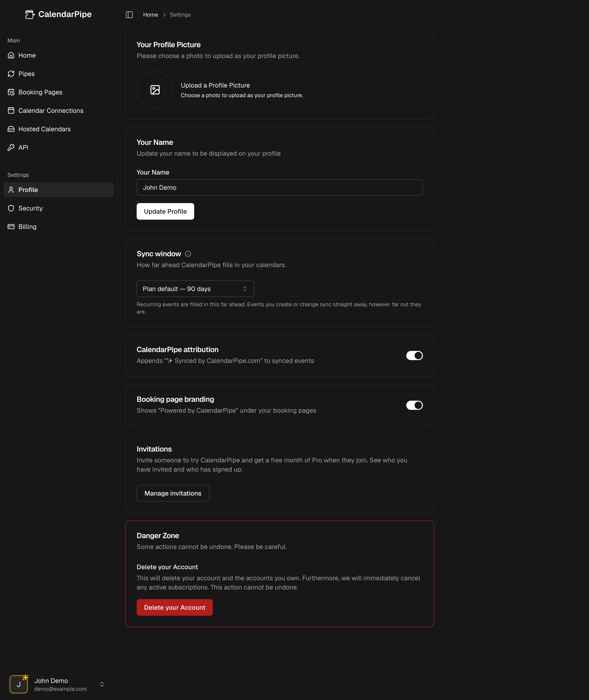Toggle the sidebar panel icon
Viewport: 589px width, 700px height.
pyautogui.click(x=129, y=15)
